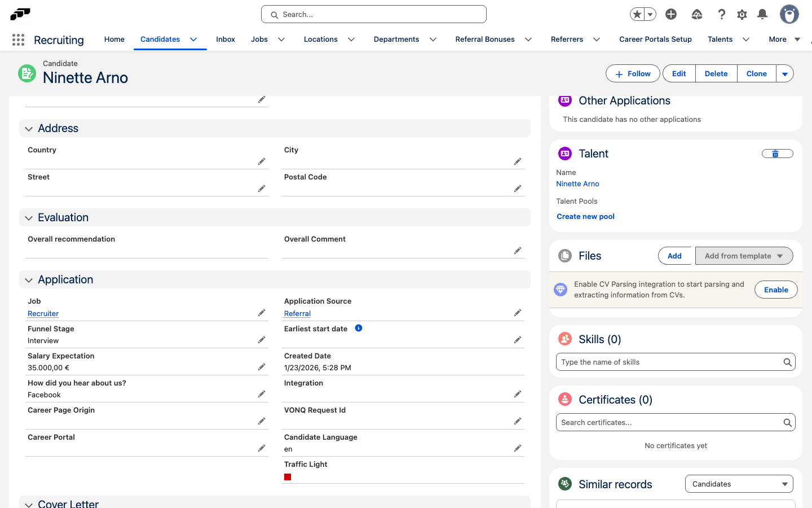Viewport: 812px width, 508px height.
Task: Open the Favorites list dropdown arrow
Action: coord(650,14)
